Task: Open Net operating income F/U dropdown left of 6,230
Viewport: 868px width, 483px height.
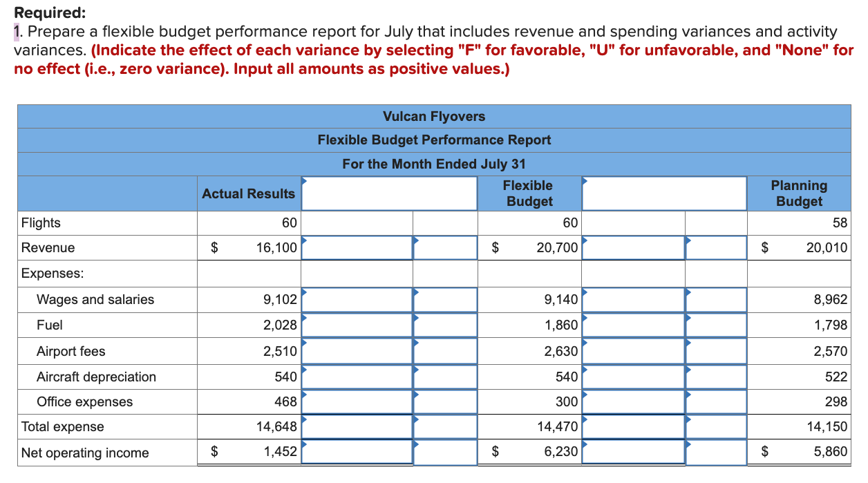Action: pos(445,453)
